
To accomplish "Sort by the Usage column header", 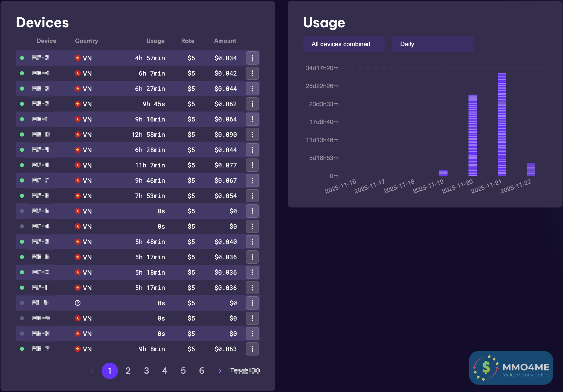I will (155, 41).
